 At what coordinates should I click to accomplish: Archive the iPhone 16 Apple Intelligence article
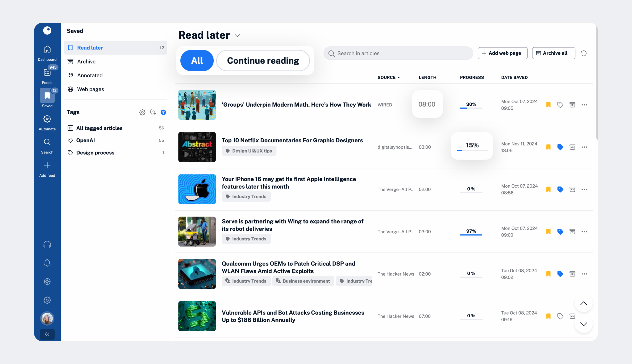coord(572,189)
